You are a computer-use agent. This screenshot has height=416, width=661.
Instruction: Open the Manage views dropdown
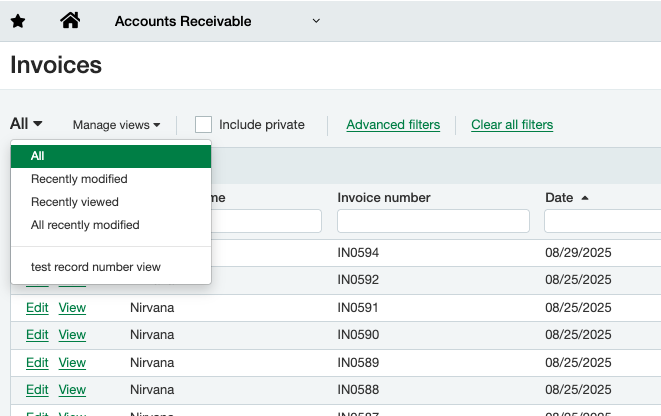tap(116, 125)
